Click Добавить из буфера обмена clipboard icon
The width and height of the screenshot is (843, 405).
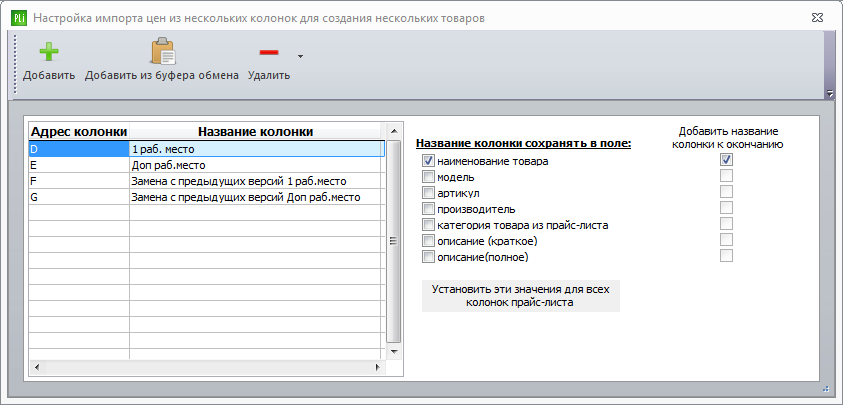point(162,52)
